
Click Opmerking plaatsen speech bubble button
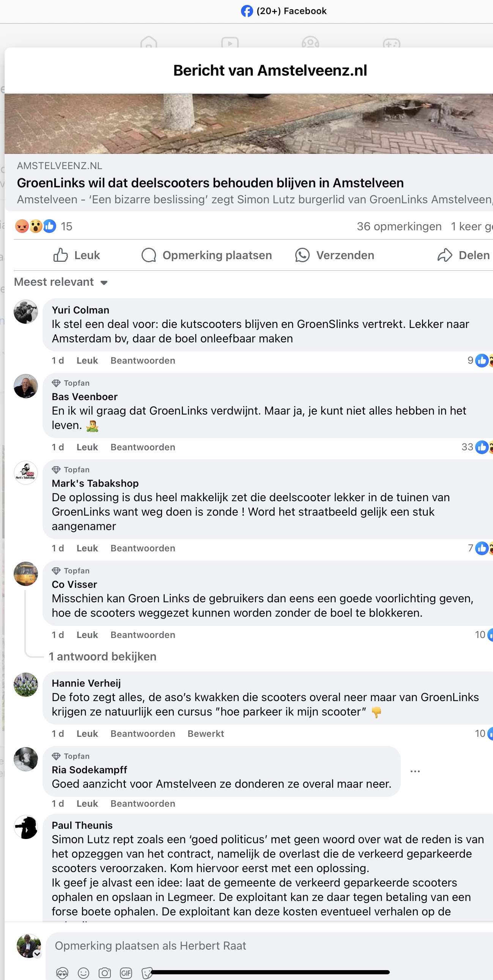point(207,255)
